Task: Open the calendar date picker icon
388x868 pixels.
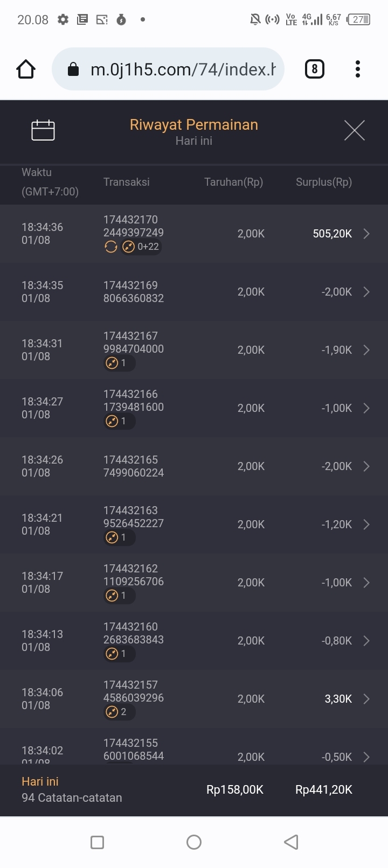Action: [x=43, y=130]
